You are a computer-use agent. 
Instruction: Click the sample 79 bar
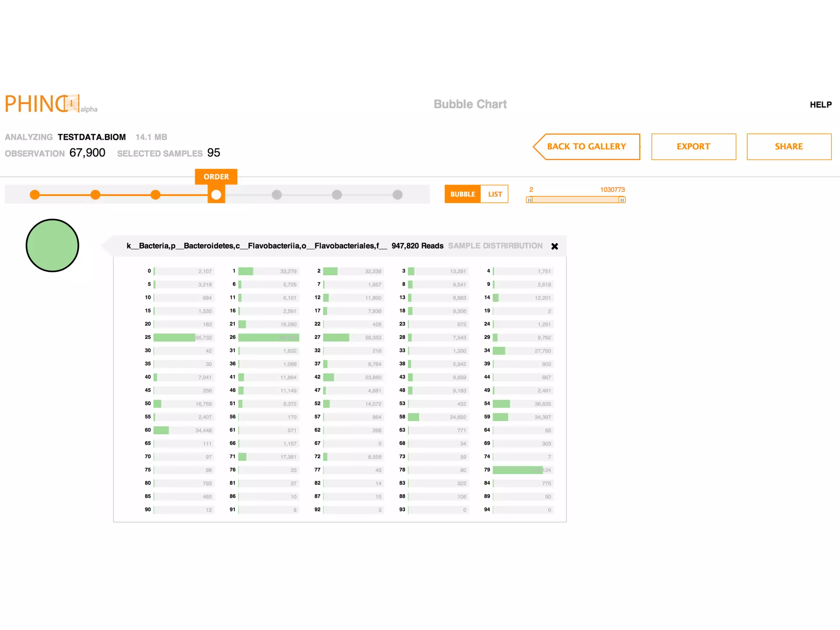click(x=518, y=470)
